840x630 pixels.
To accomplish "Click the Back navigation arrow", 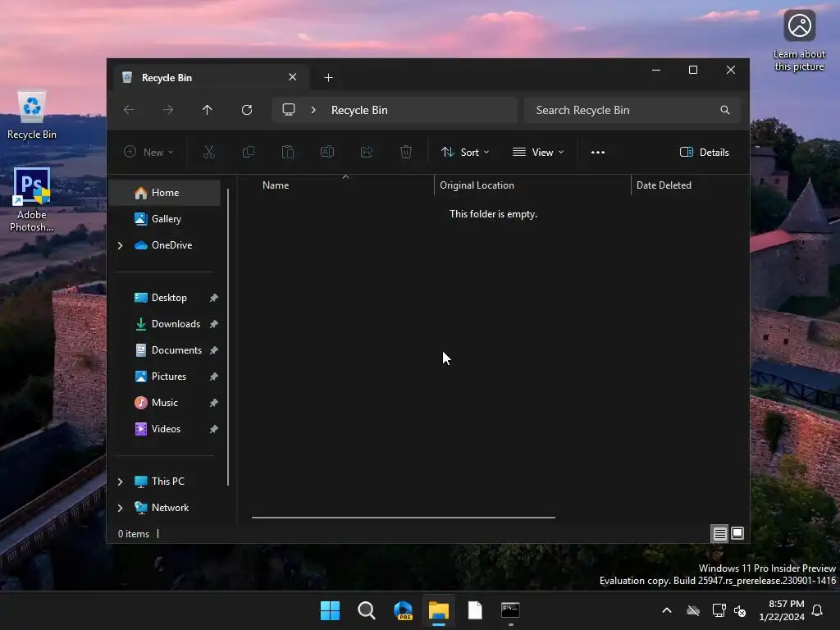I will click(129, 110).
